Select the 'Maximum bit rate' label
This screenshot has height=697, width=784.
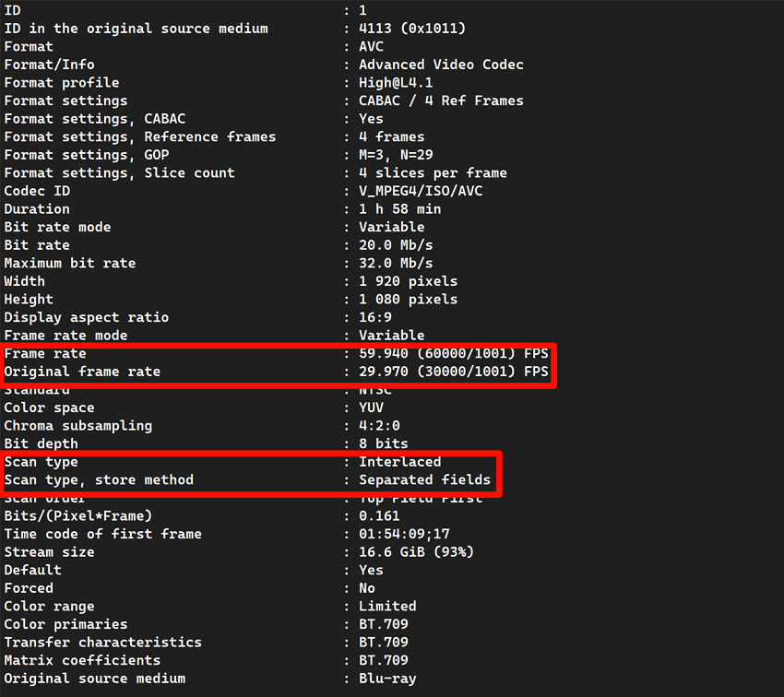pyautogui.click(x=70, y=263)
